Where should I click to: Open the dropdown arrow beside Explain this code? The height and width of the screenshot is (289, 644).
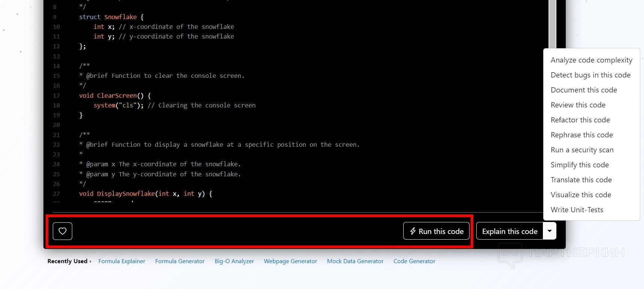pyautogui.click(x=550, y=231)
